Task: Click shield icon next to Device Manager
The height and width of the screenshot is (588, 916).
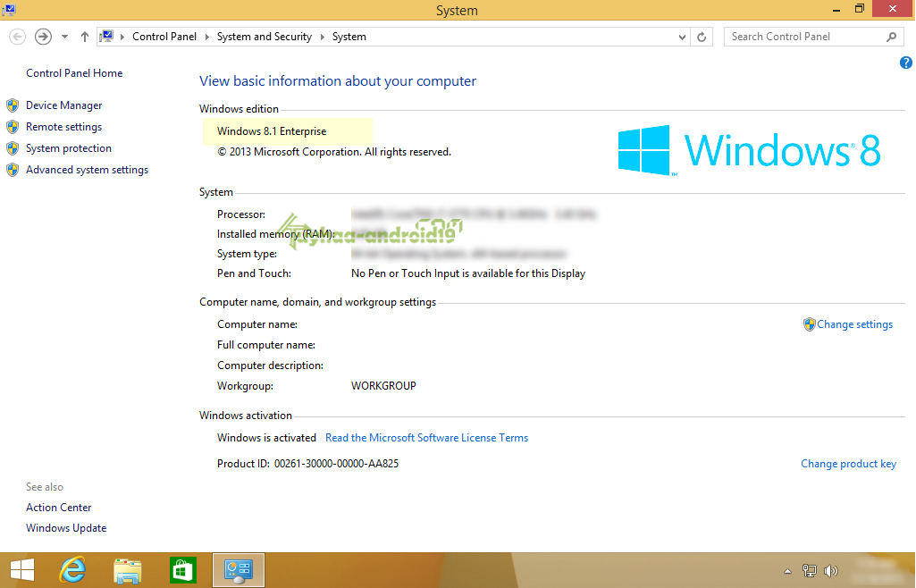Action: (x=13, y=105)
